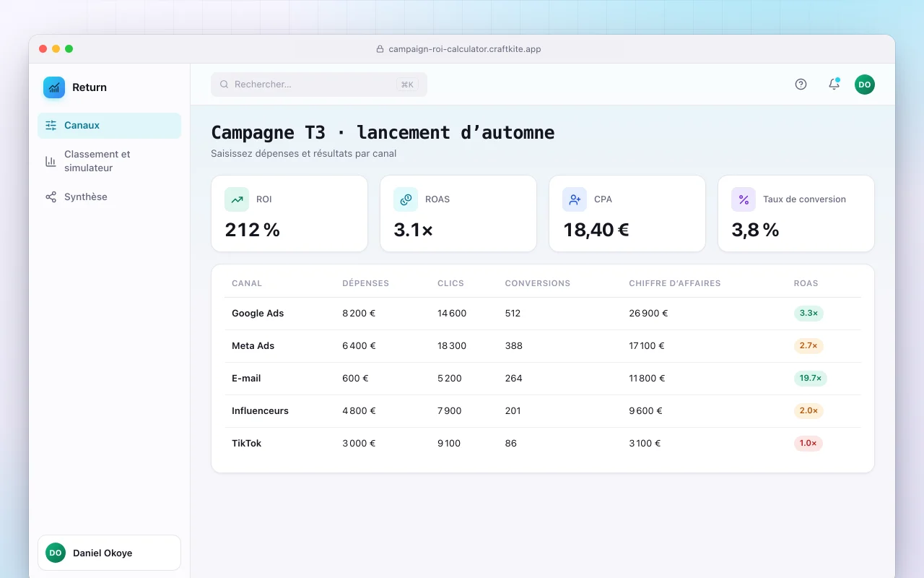Viewport: 924px width, 578px height.
Task: Click the campaign-roi-calculator.craftkite.app address
Action: point(465,49)
